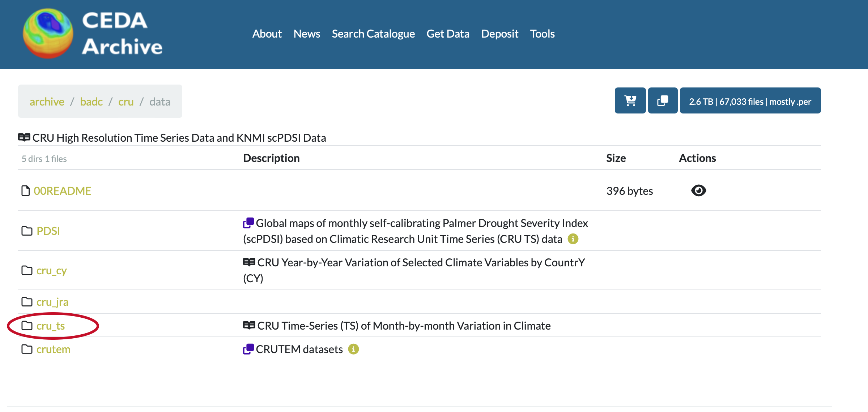Open the 00README file

(x=62, y=191)
